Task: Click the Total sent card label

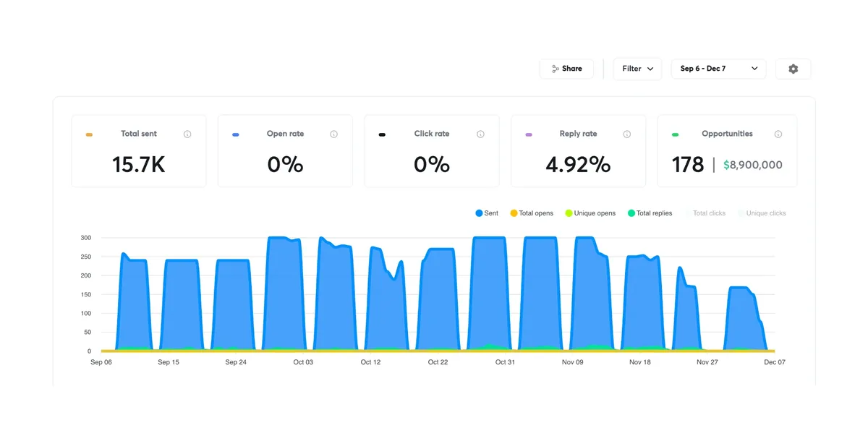Action: [139, 134]
